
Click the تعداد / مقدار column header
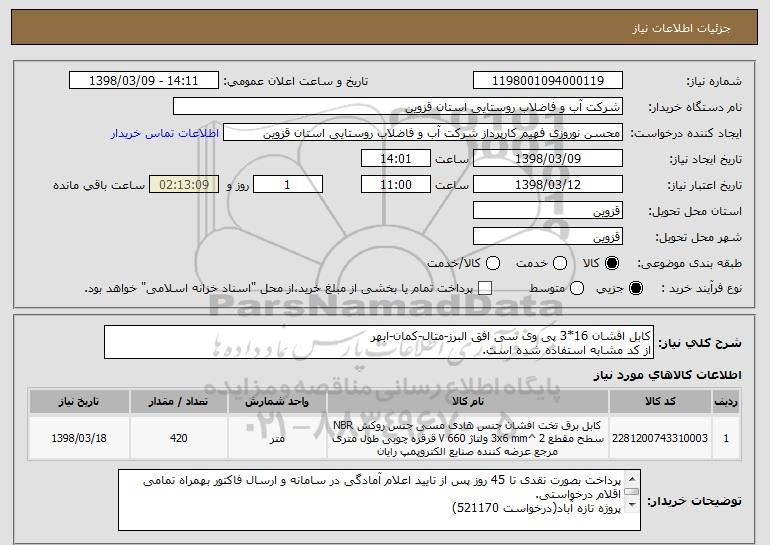click(179, 402)
